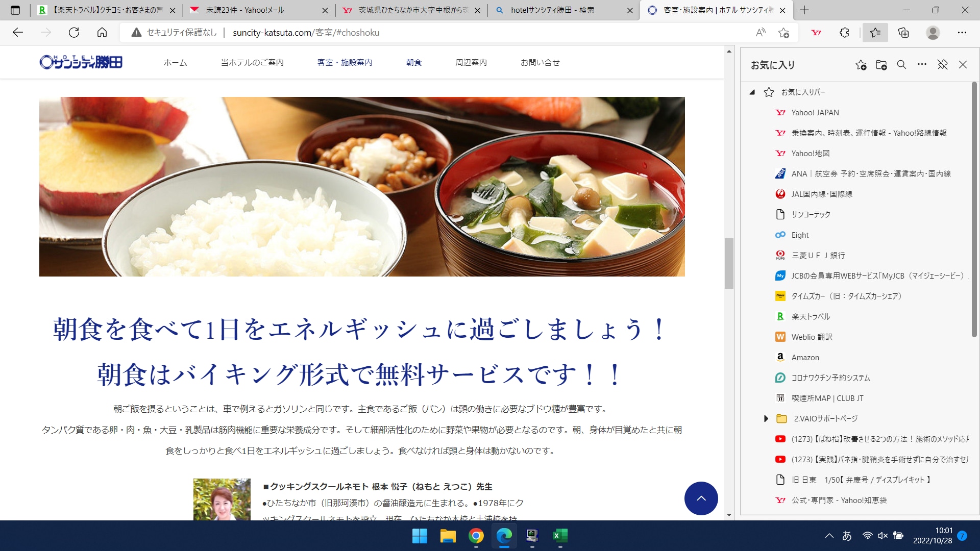The height and width of the screenshot is (551, 980).
Task: Launch Google Chrome from the taskbar
Action: tap(476, 536)
